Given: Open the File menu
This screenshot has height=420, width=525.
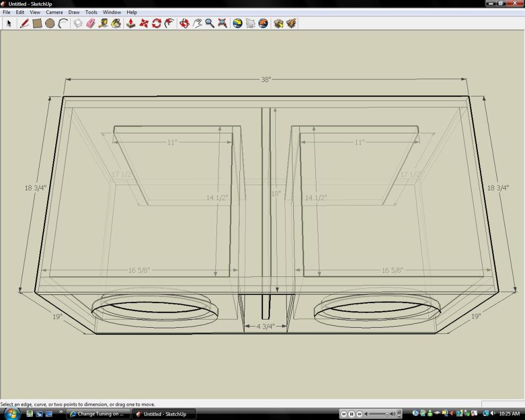Looking at the screenshot, I should coord(6,12).
